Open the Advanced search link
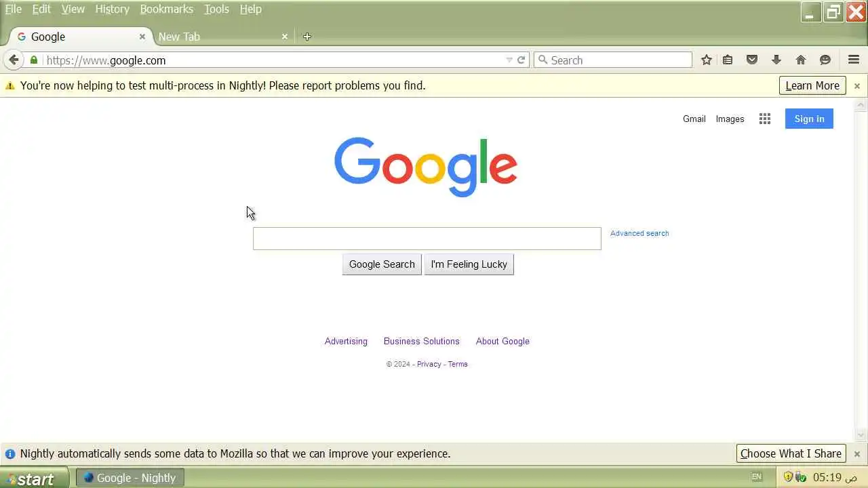Image resolution: width=868 pixels, height=488 pixels. [x=639, y=233]
